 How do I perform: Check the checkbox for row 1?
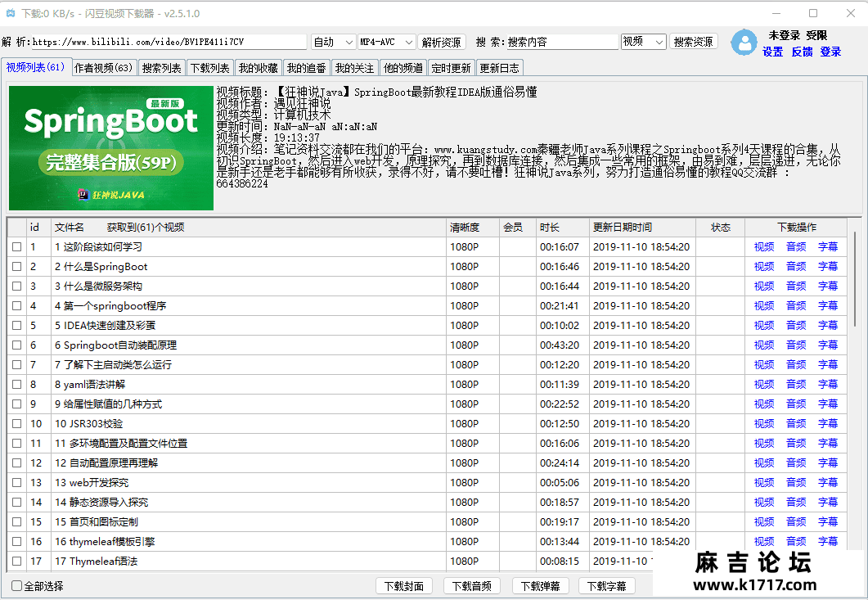point(17,247)
